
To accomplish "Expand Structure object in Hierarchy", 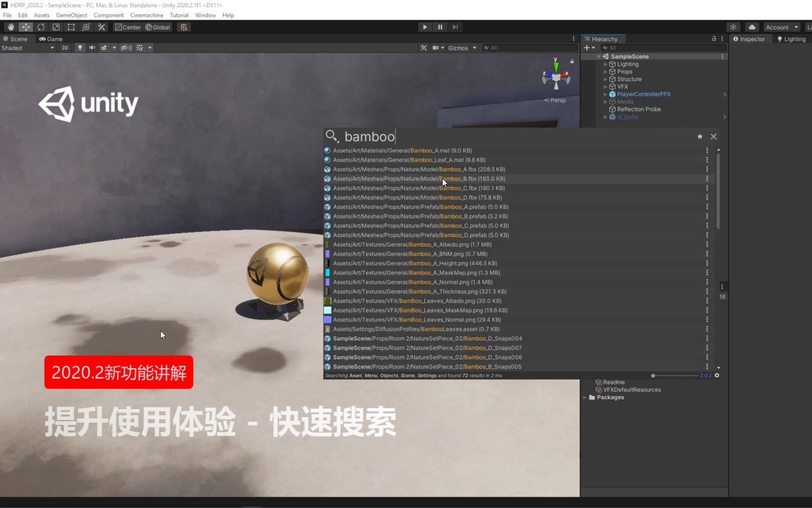I will pyautogui.click(x=605, y=79).
